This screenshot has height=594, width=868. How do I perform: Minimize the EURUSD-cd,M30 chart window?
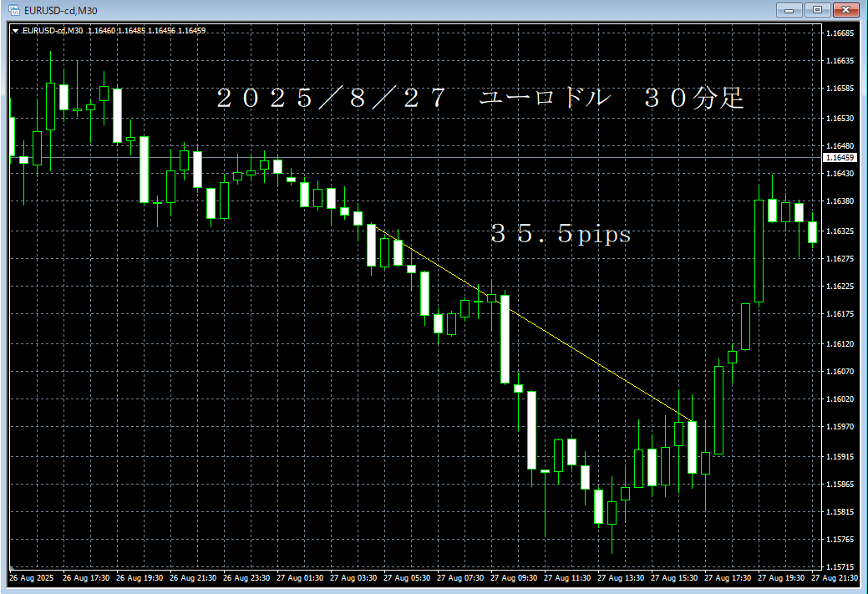click(789, 10)
